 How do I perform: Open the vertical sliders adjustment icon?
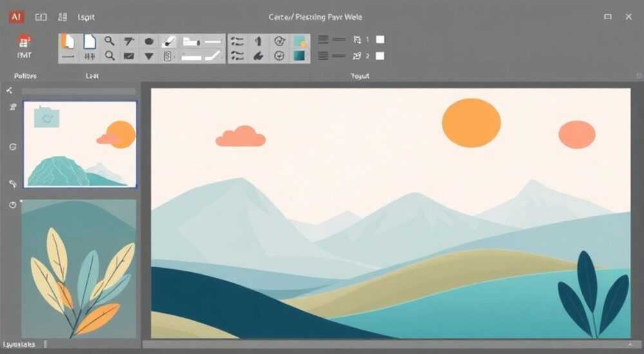[90, 57]
